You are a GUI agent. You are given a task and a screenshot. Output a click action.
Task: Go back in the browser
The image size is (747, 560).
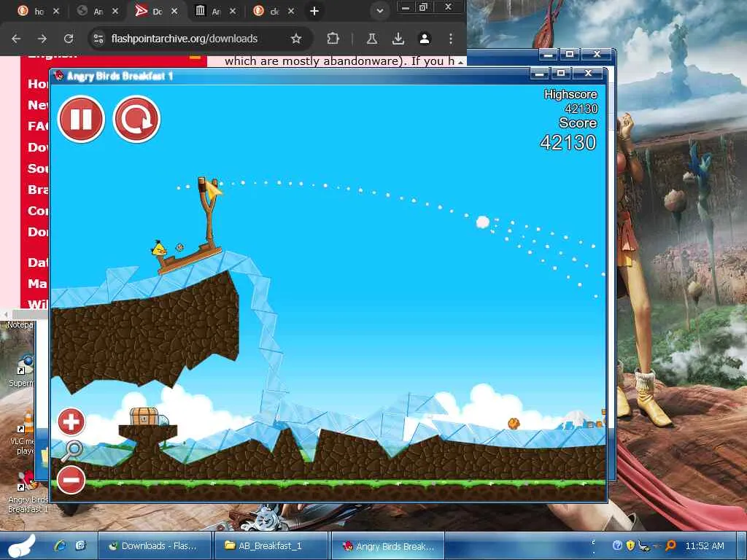(16, 39)
